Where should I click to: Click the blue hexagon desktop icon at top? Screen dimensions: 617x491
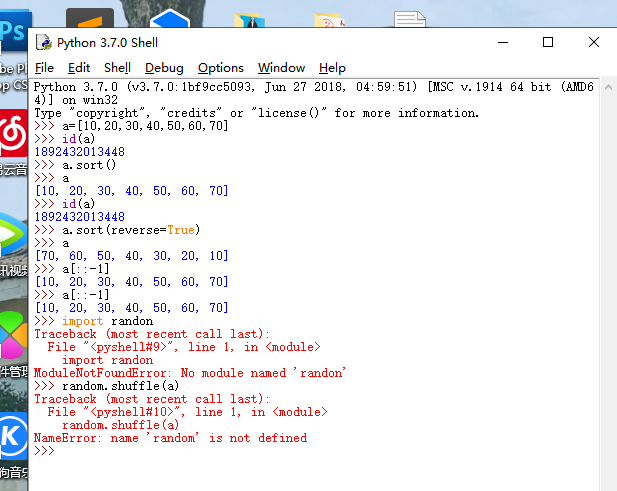click(170, 18)
